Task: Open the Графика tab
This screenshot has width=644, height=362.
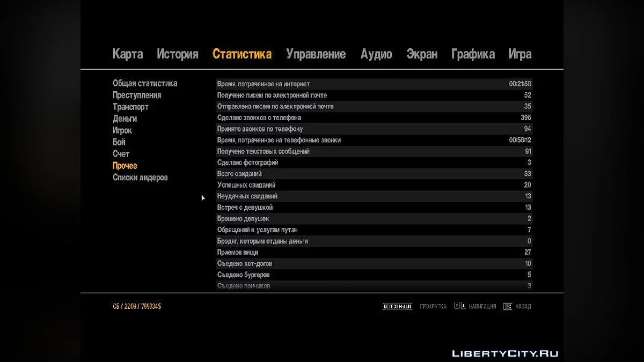Action: tap(473, 54)
